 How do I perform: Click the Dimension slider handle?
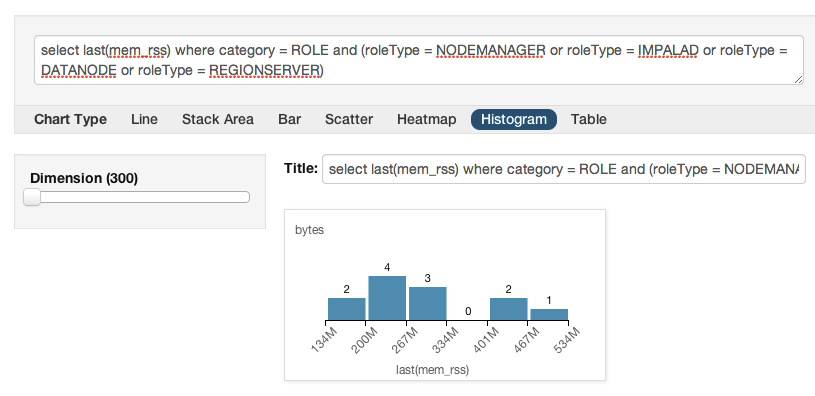click(32, 197)
